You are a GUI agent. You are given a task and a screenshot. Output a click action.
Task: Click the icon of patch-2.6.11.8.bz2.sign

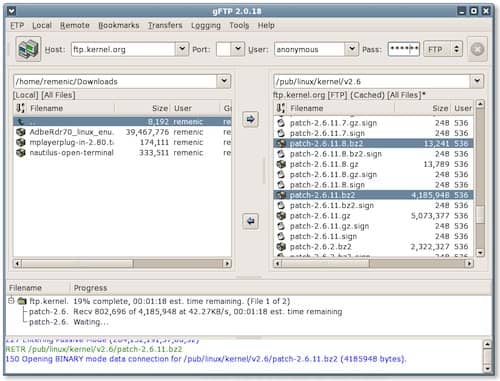click(x=281, y=154)
